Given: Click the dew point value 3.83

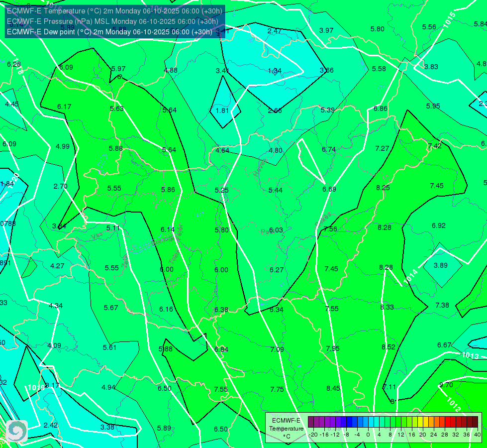Looking at the screenshot, I should pyautogui.click(x=431, y=67).
